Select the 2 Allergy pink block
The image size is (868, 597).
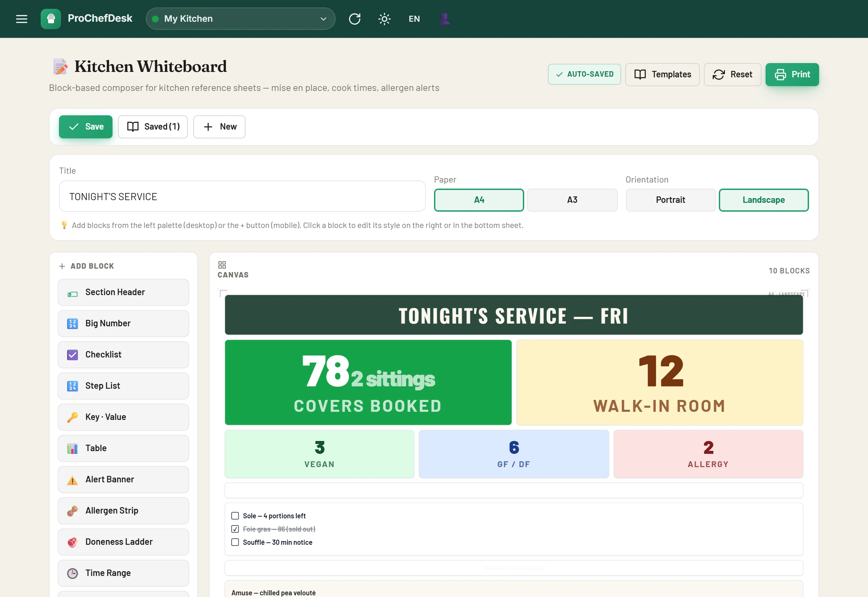[708, 454]
